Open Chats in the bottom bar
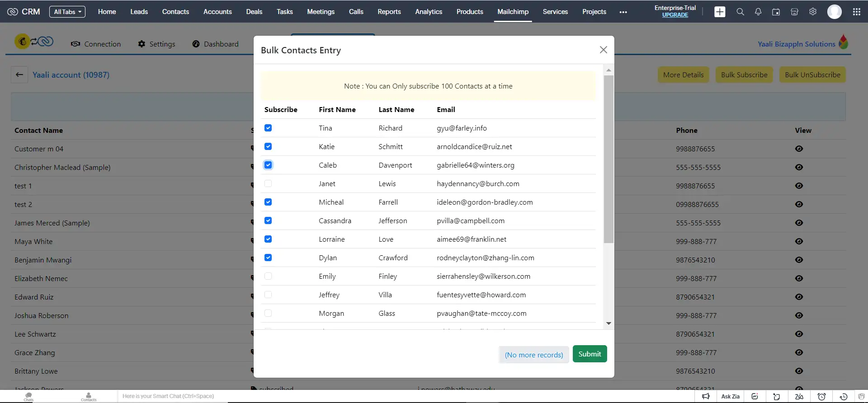 tap(28, 397)
